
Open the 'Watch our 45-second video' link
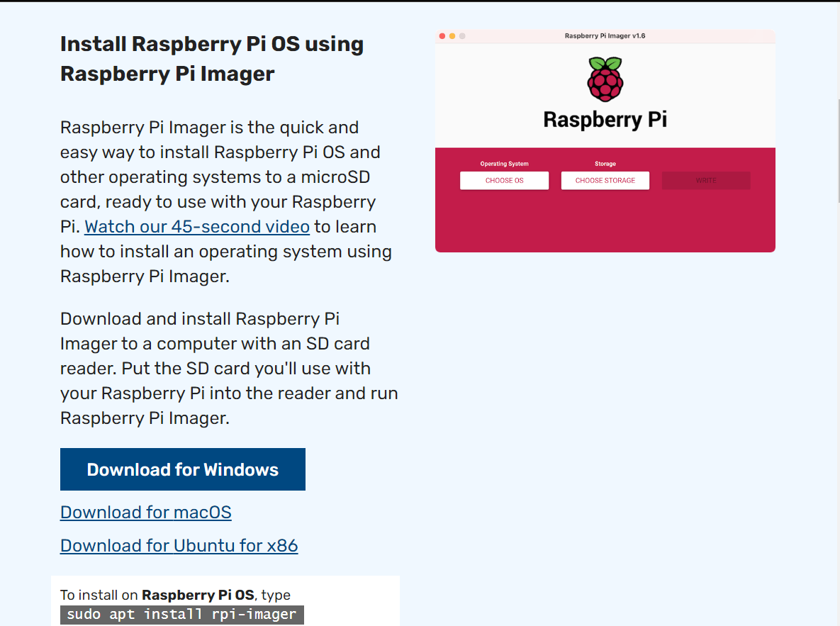[x=197, y=227]
